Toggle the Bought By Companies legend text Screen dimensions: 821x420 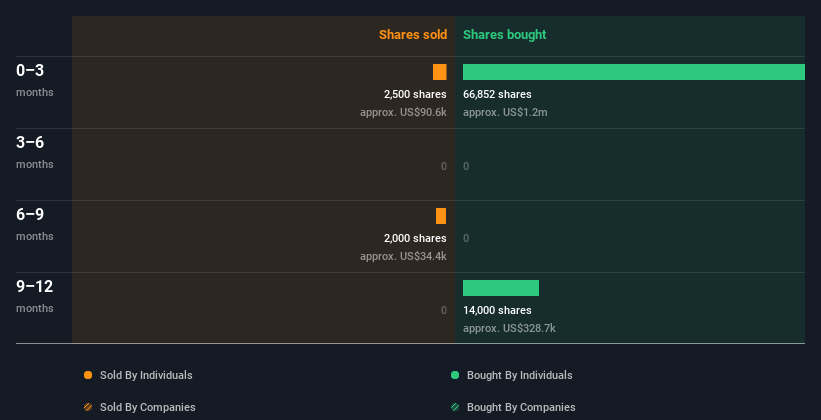click(521, 407)
